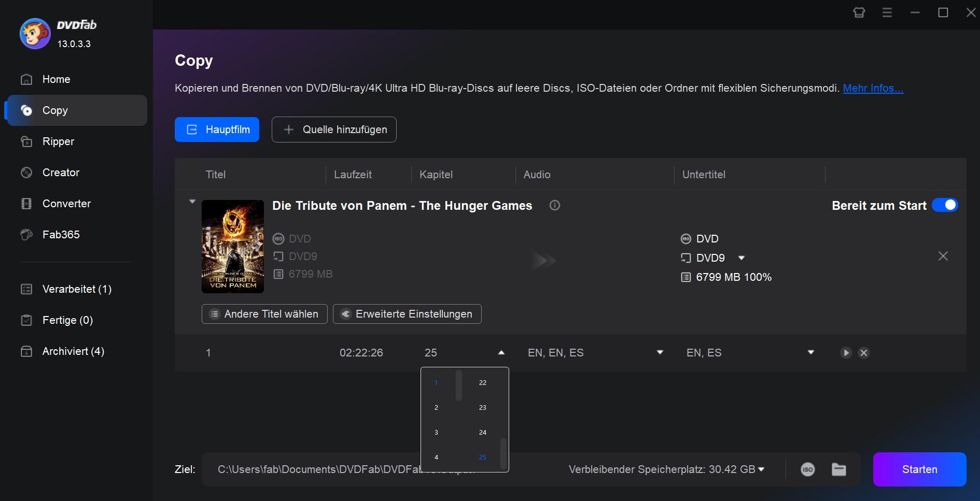Click Andere Titel wählen button
The image size is (980, 501).
(x=264, y=314)
